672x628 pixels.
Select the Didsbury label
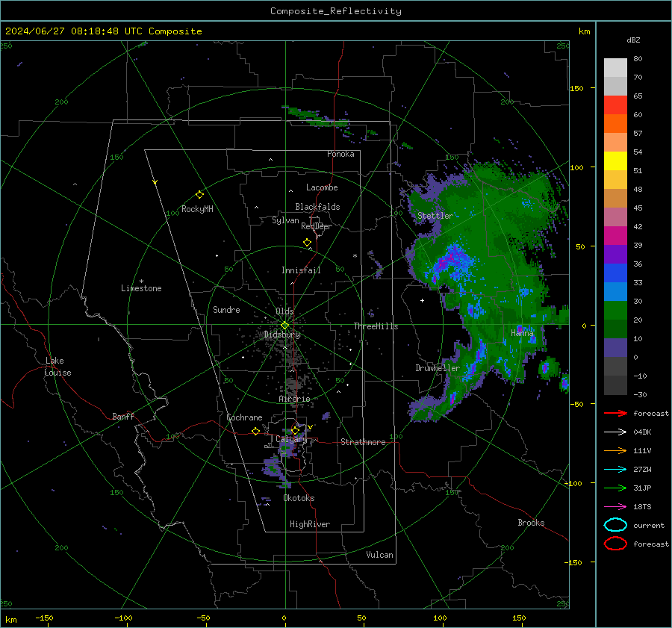tap(282, 335)
